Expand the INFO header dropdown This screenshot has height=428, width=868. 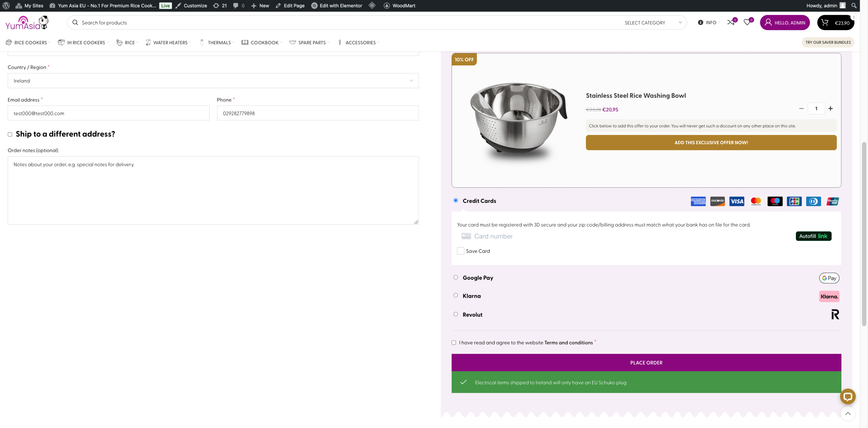tap(709, 23)
